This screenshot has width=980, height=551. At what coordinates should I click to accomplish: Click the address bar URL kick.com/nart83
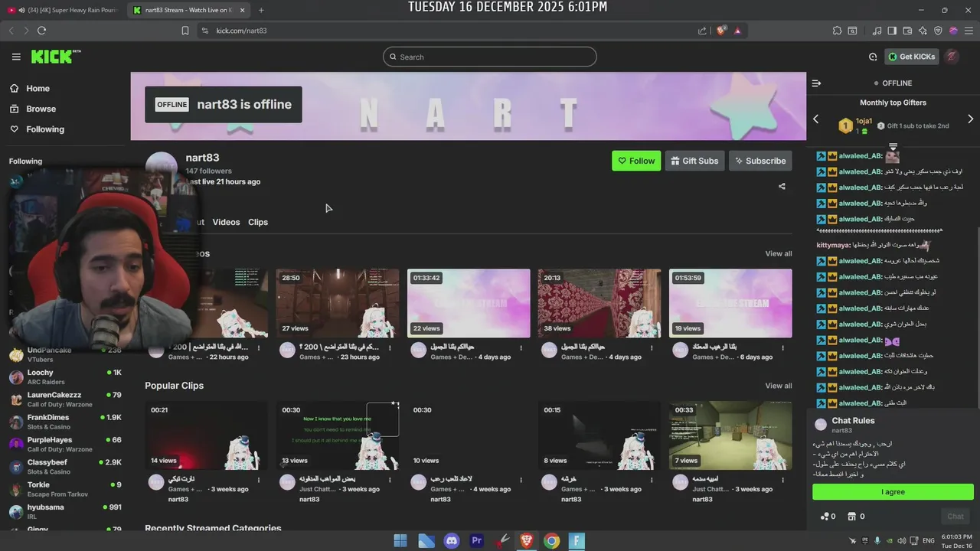click(241, 31)
